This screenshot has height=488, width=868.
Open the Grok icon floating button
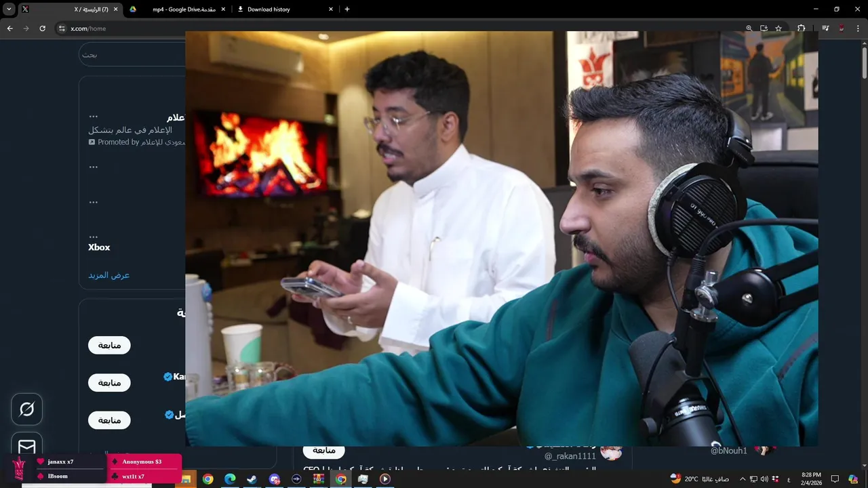(x=27, y=409)
